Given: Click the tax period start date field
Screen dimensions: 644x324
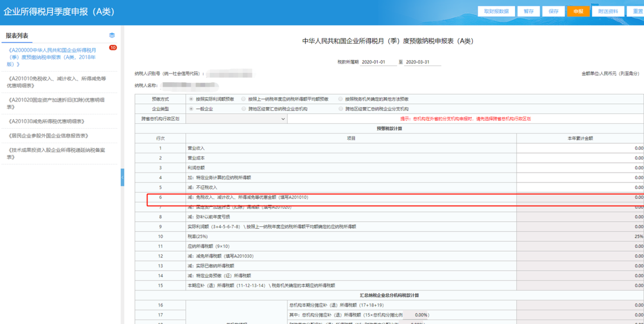Looking at the screenshot, I should click(x=378, y=62).
